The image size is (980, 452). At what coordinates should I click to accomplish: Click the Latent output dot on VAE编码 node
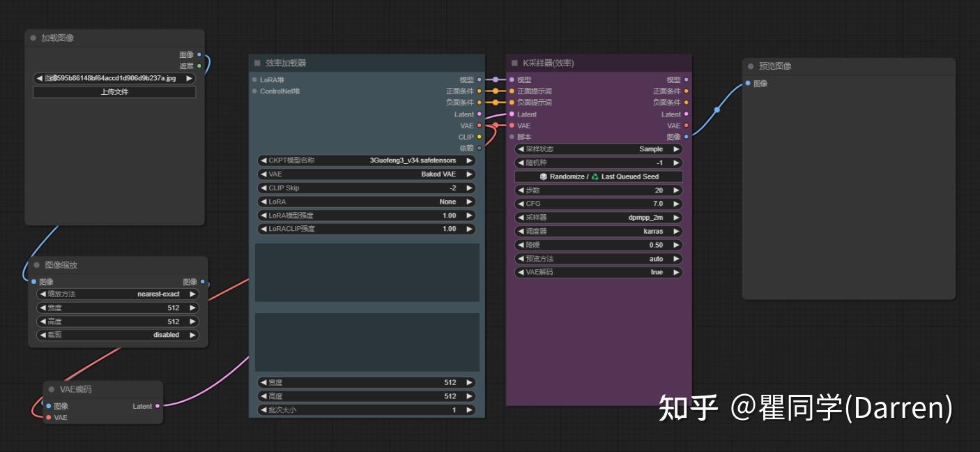pos(159,405)
